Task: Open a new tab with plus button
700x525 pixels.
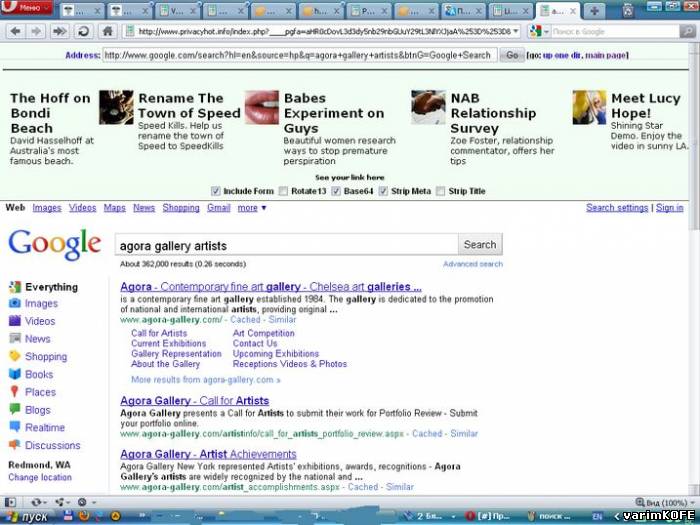Action: click(594, 11)
